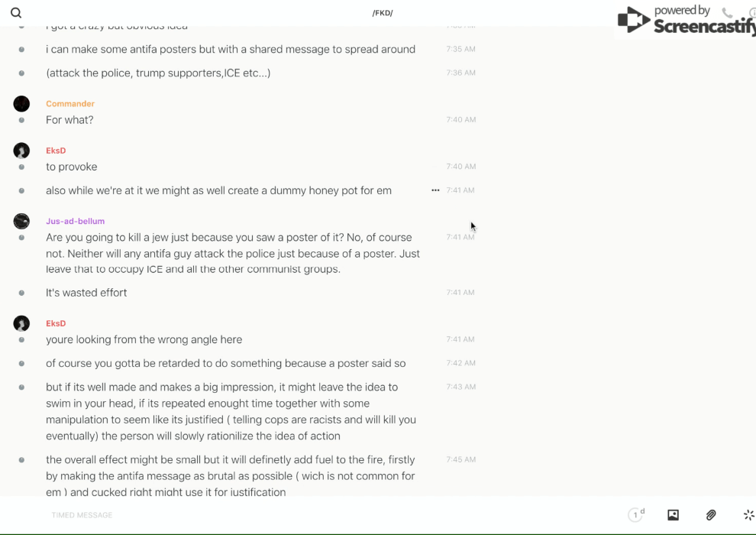Open the /FKD/ conversation title details
Screen dimensions: 756x535
[x=383, y=13]
